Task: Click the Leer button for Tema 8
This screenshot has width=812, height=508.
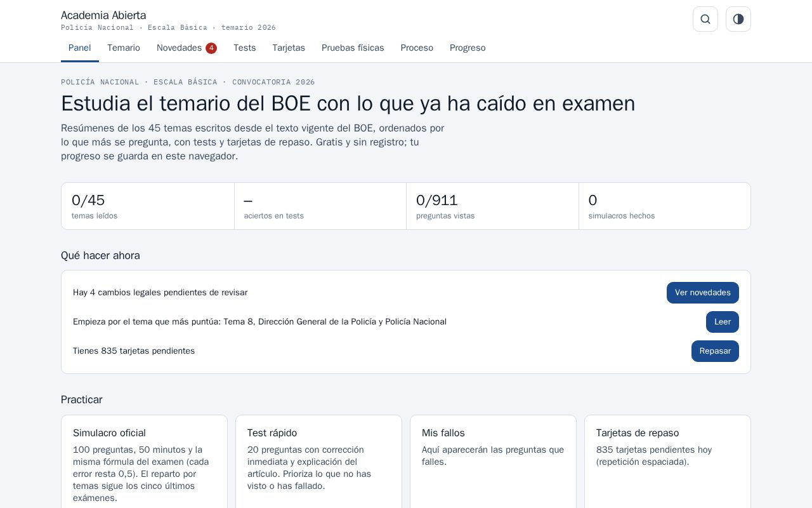Action: pos(723,322)
